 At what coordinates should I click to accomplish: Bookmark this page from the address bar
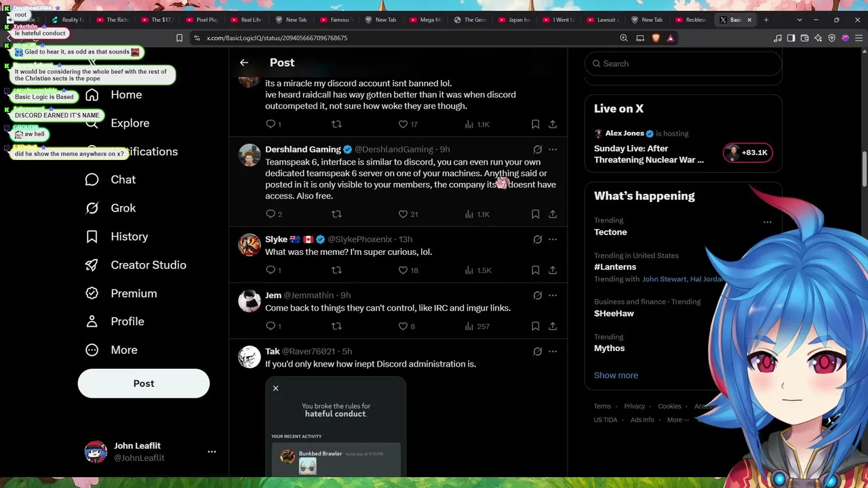click(x=179, y=38)
